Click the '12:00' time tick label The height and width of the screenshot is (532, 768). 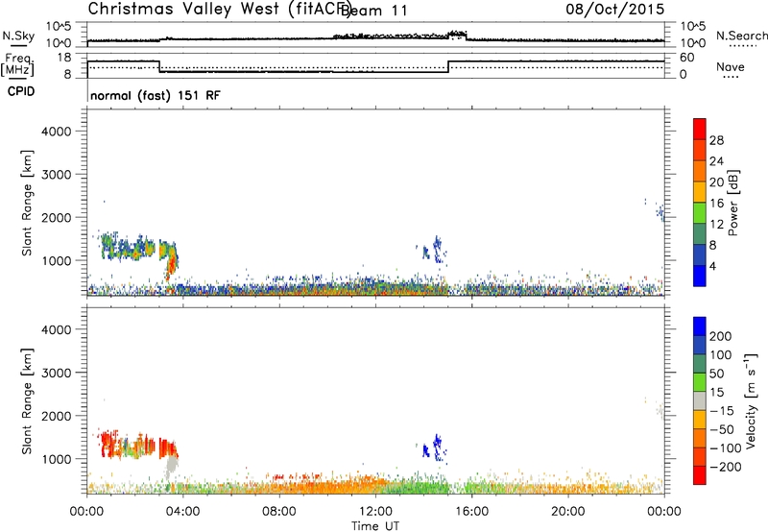pos(375,512)
